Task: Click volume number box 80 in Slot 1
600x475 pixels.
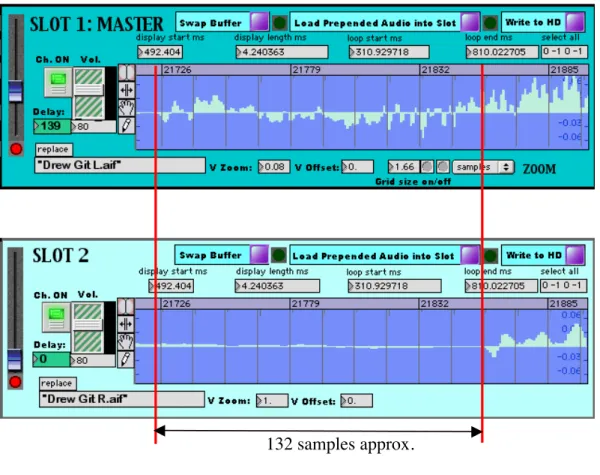Action: coord(94,127)
